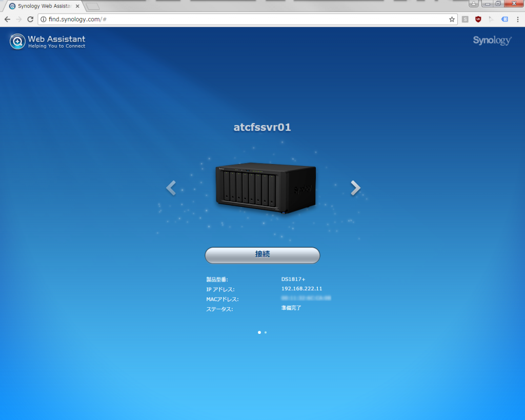Click the ステータス label
The image size is (525, 420).
click(219, 309)
